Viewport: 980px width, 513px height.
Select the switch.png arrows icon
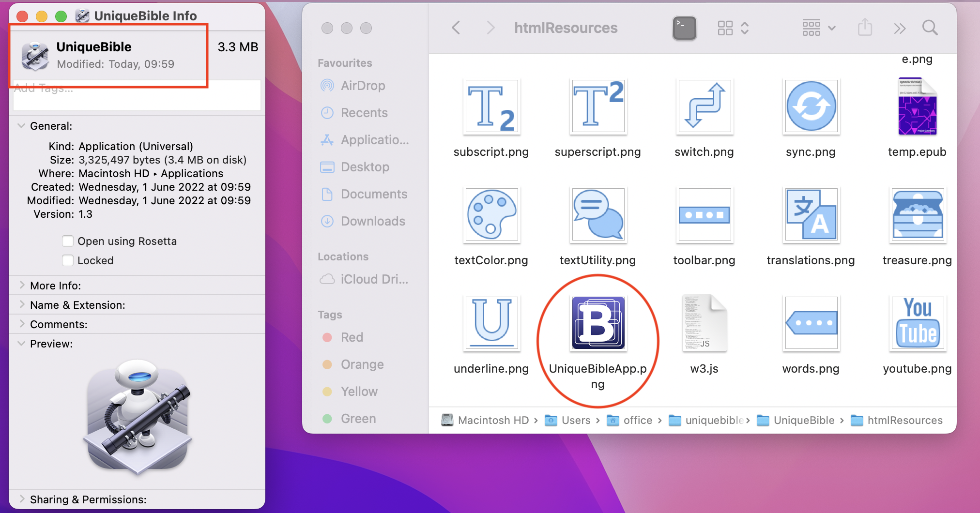(x=704, y=106)
